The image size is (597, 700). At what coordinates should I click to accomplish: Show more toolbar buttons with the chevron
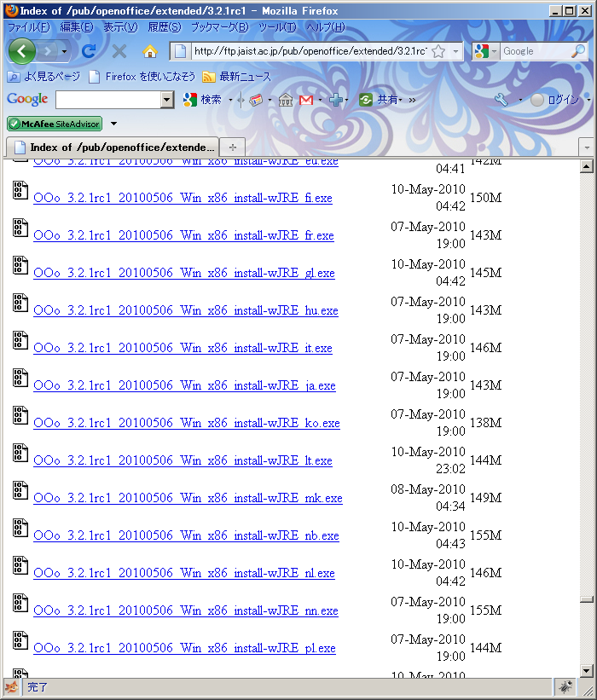click(412, 100)
